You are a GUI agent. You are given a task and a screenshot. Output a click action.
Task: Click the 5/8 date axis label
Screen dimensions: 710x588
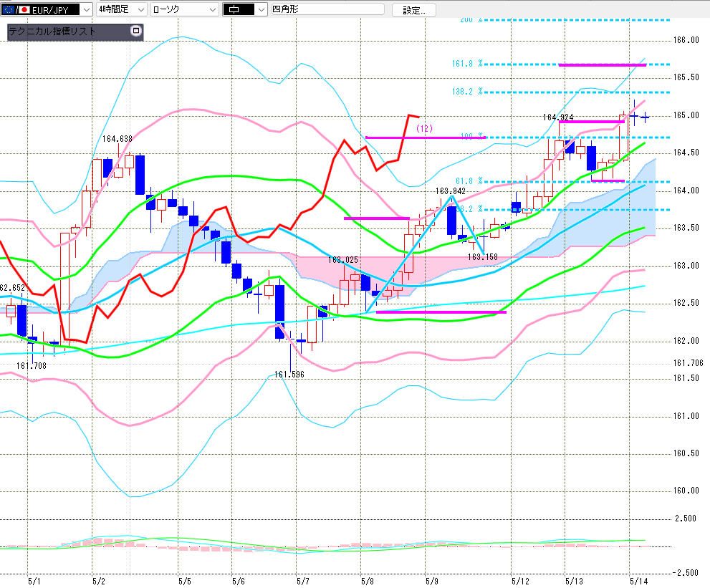368,582
